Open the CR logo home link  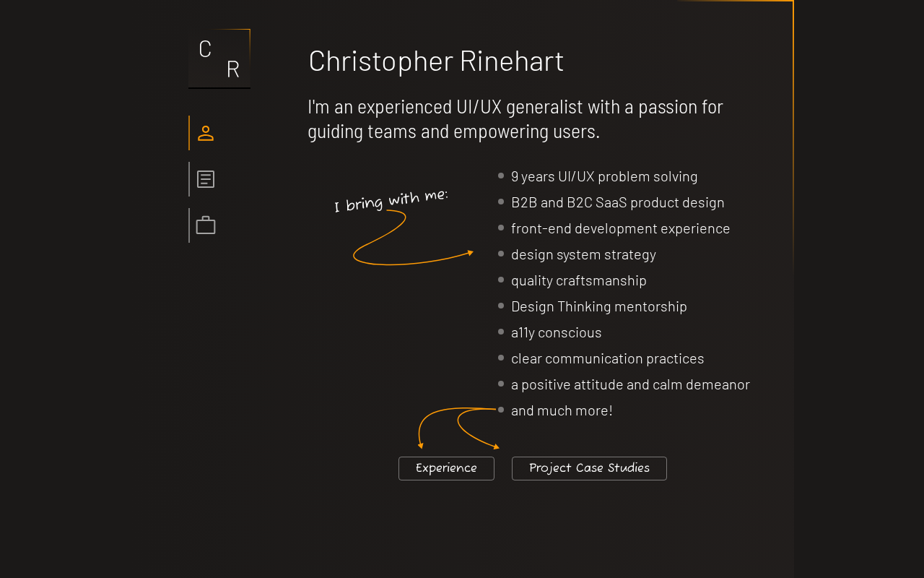[x=219, y=59]
